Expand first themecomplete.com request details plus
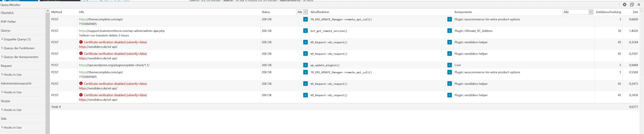The height and width of the screenshot is (134, 644). click(x=305, y=19)
